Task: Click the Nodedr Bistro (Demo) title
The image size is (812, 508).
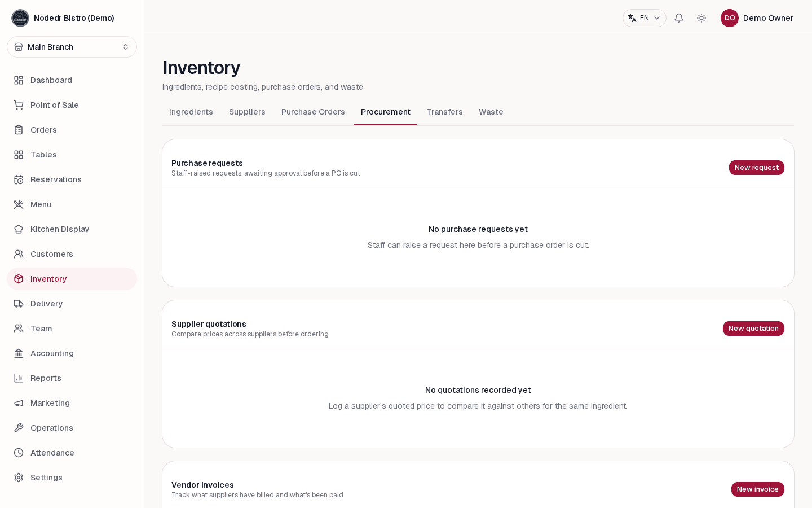Action: (x=74, y=18)
